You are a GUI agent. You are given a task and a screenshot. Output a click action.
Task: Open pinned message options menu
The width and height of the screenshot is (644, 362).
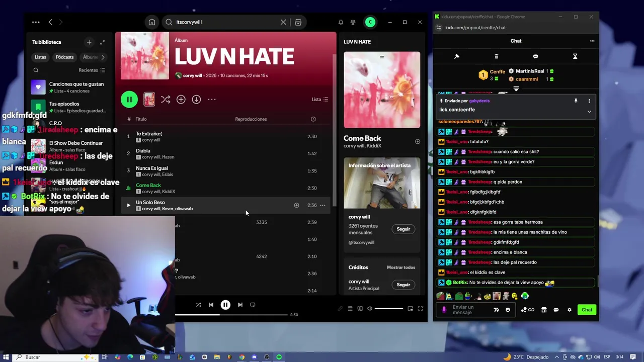pos(589,101)
